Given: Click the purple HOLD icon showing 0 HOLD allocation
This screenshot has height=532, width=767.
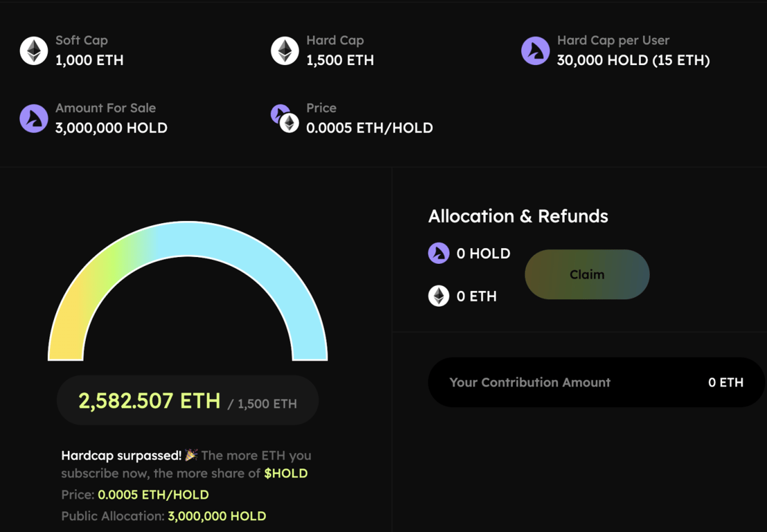Looking at the screenshot, I should (x=438, y=253).
